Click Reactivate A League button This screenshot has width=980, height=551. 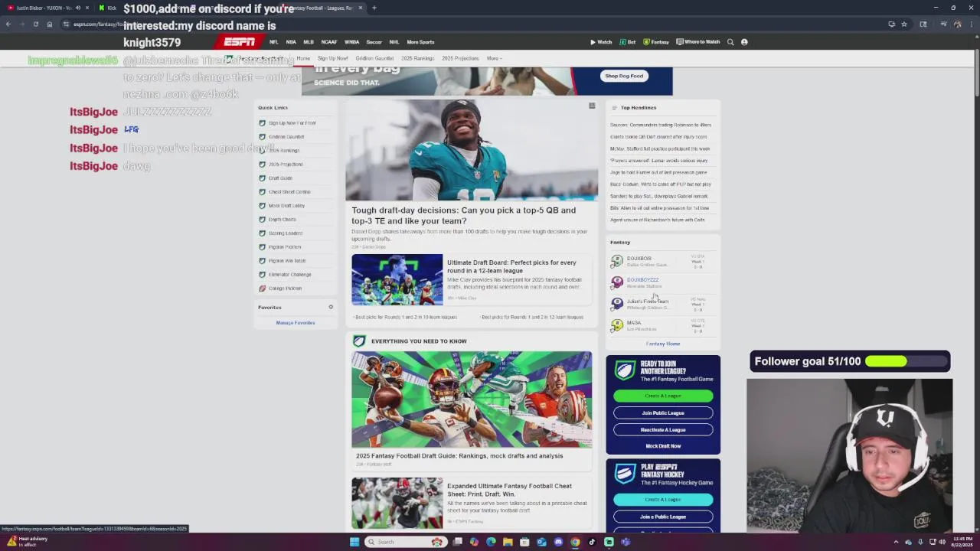coord(663,429)
